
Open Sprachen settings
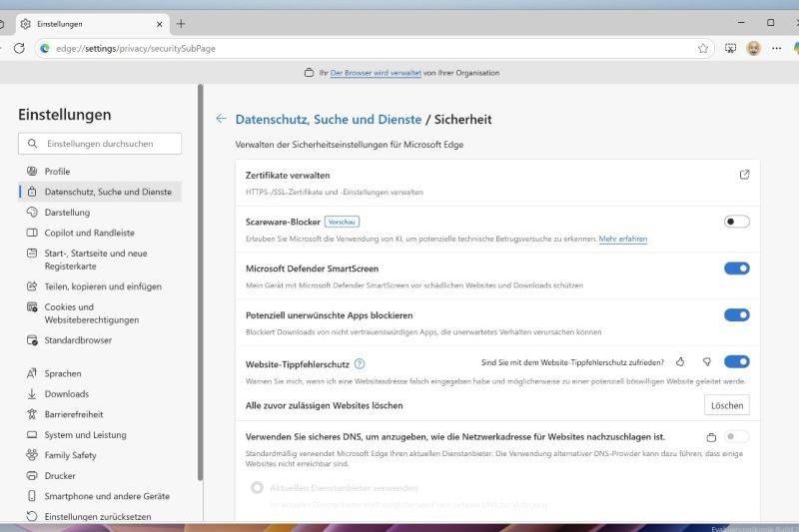(100, 373)
